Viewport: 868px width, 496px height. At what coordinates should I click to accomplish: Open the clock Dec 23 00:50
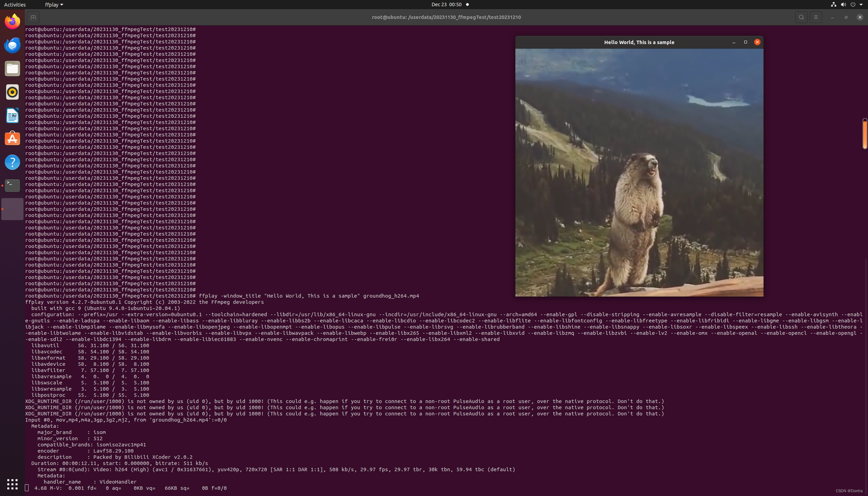pos(446,4)
